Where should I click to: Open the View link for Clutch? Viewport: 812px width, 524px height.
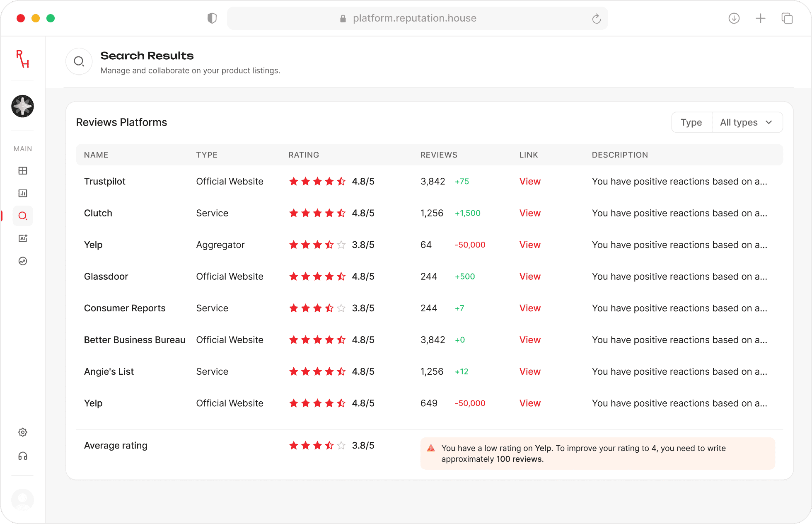click(x=530, y=213)
